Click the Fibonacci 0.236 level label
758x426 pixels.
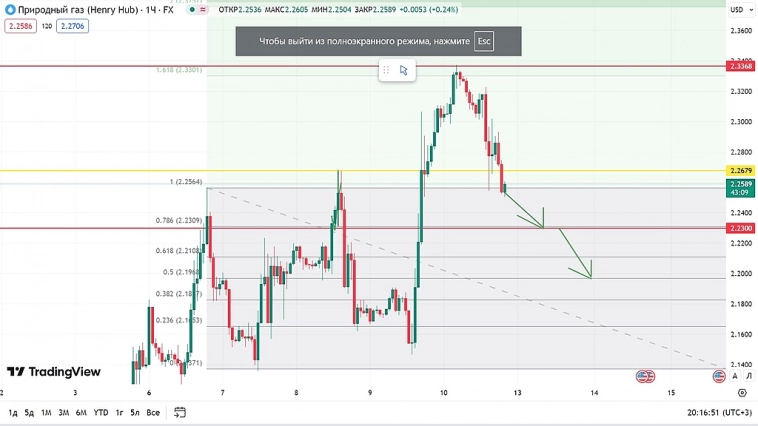point(178,320)
